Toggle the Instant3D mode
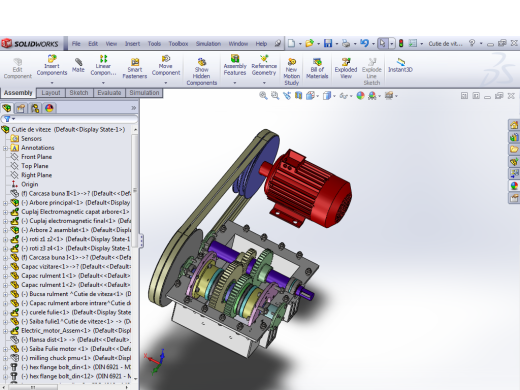The image size is (520, 390). 400,65
